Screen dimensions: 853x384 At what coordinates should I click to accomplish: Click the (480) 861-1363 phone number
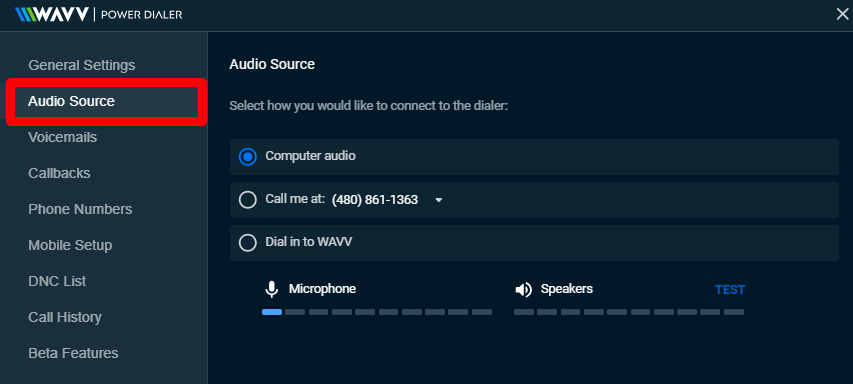coord(375,200)
